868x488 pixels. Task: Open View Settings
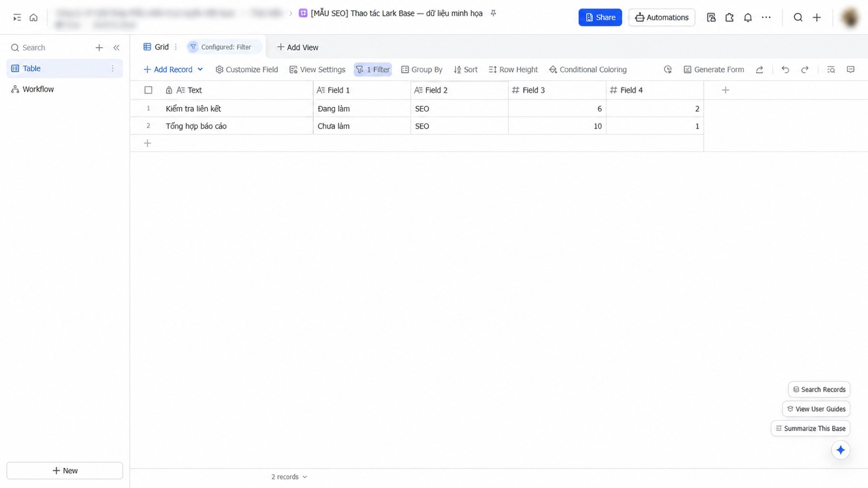[317, 69]
